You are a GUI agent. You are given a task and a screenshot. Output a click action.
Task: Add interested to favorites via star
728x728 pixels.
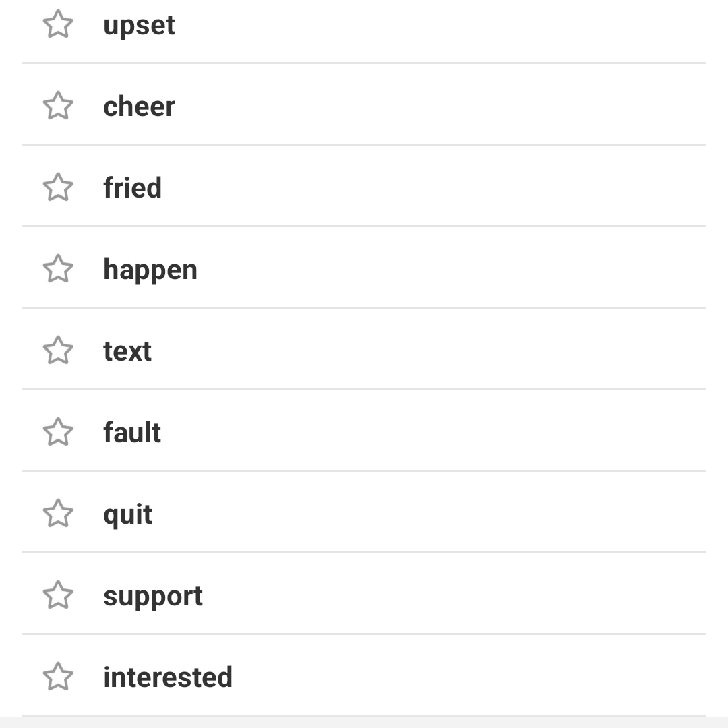tap(58, 677)
